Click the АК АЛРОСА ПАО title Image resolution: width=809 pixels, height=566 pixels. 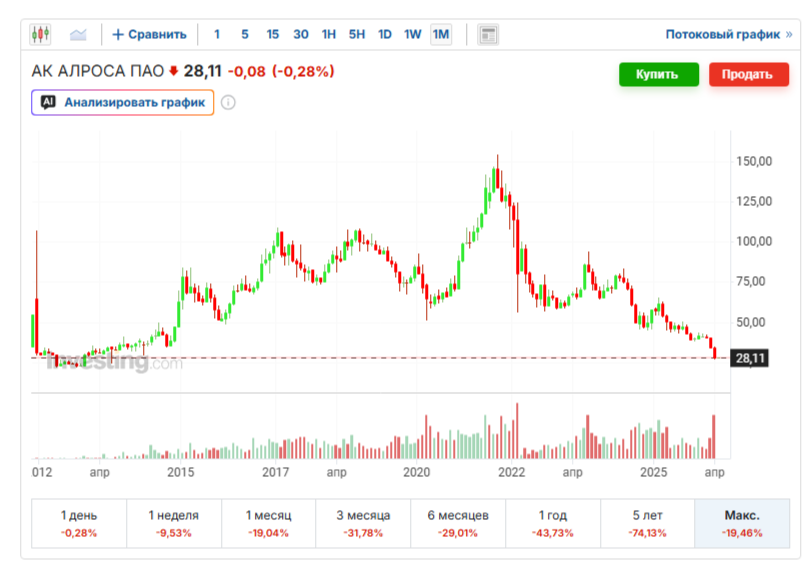click(x=98, y=71)
